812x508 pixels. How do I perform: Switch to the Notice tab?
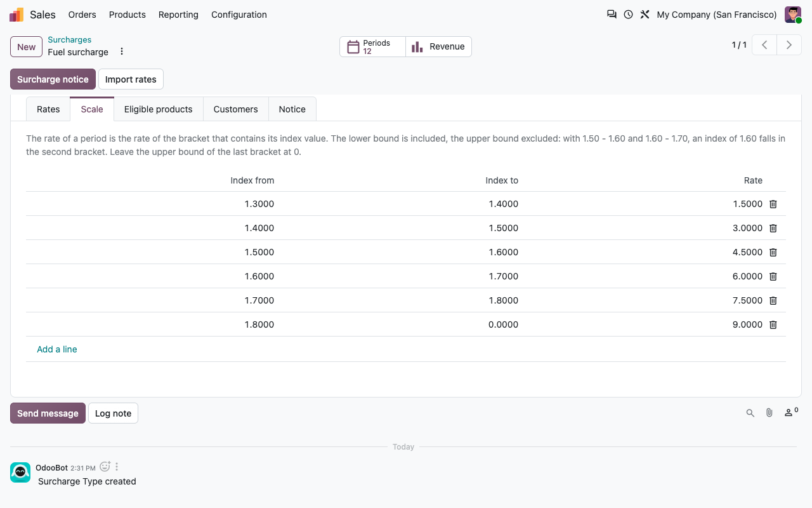(292, 109)
